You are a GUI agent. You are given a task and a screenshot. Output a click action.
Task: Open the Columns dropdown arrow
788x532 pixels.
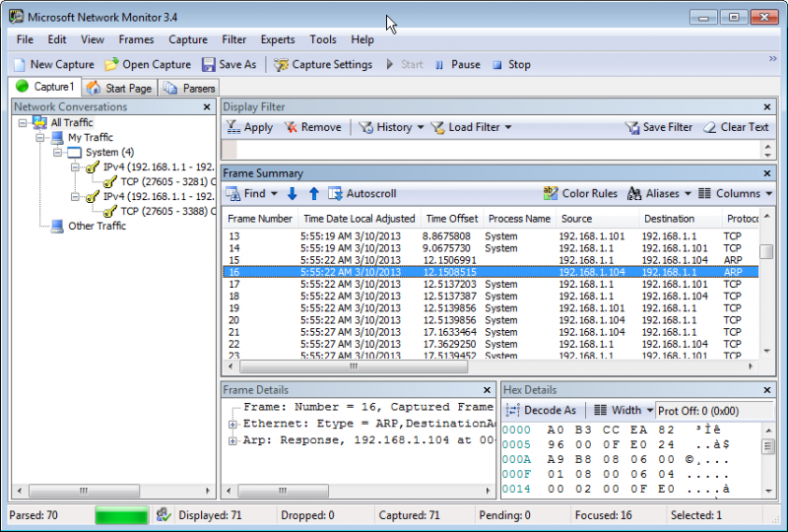coord(769,194)
